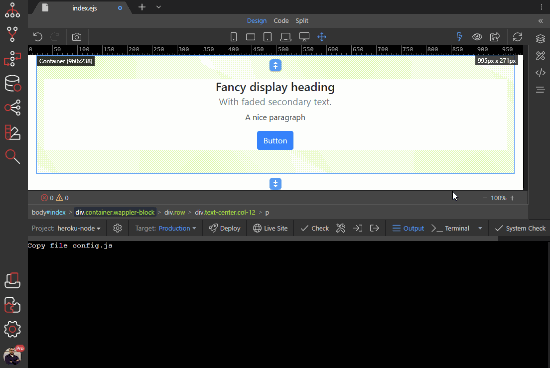Add a new tab with plus icon

[x=142, y=7]
